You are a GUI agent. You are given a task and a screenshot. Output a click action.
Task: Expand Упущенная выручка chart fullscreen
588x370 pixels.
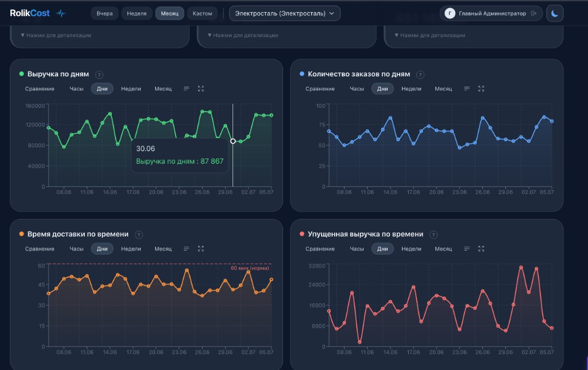pyautogui.click(x=481, y=248)
